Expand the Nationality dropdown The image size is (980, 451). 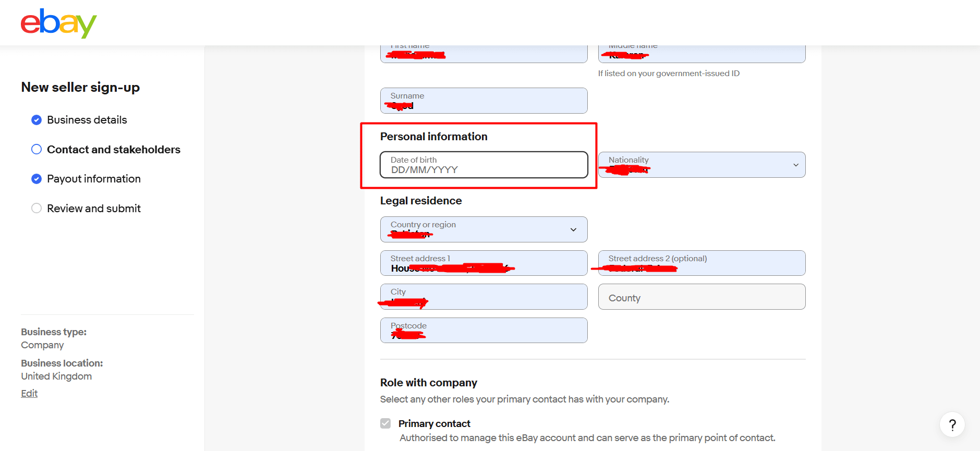point(701,165)
